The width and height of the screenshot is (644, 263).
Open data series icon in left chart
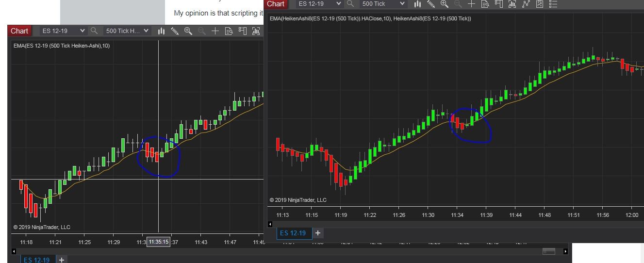(243, 31)
